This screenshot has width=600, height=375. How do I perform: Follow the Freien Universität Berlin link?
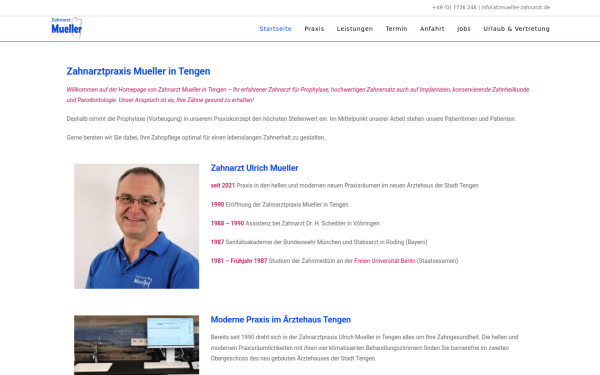click(x=385, y=261)
